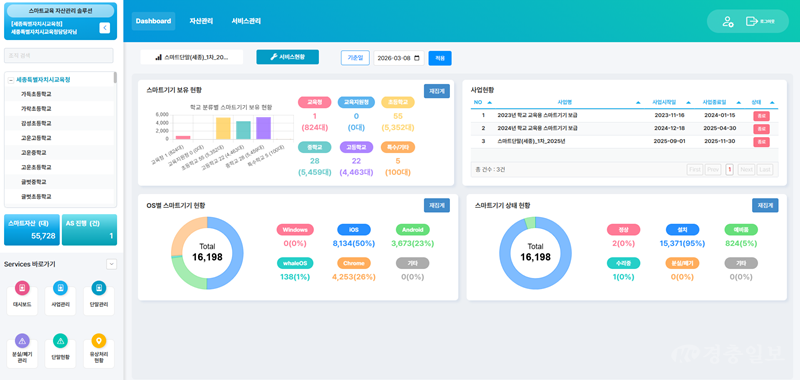Select the iOS legend color badge
This screenshot has width=800, height=380.
pyautogui.click(x=354, y=230)
